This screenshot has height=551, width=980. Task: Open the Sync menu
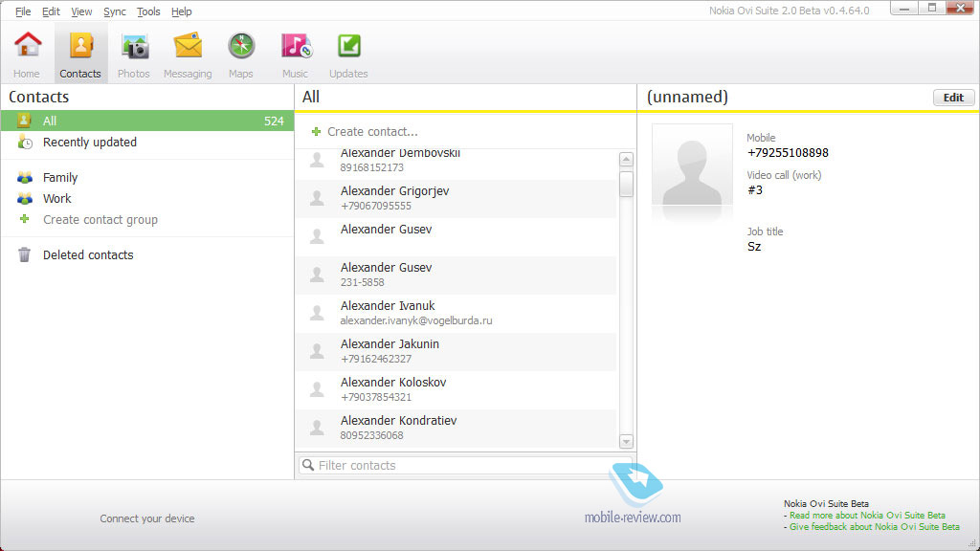pos(115,11)
